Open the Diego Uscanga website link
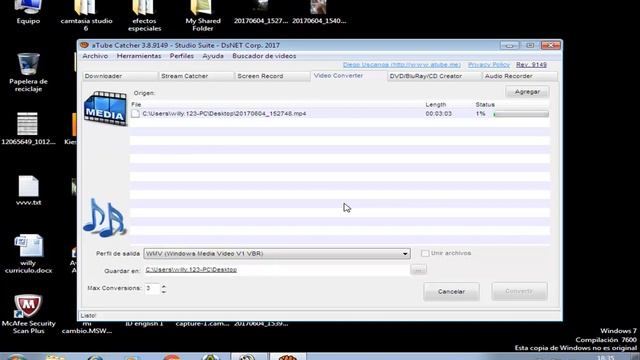Image resolution: width=640 pixels, height=360 pixels. point(402,64)
